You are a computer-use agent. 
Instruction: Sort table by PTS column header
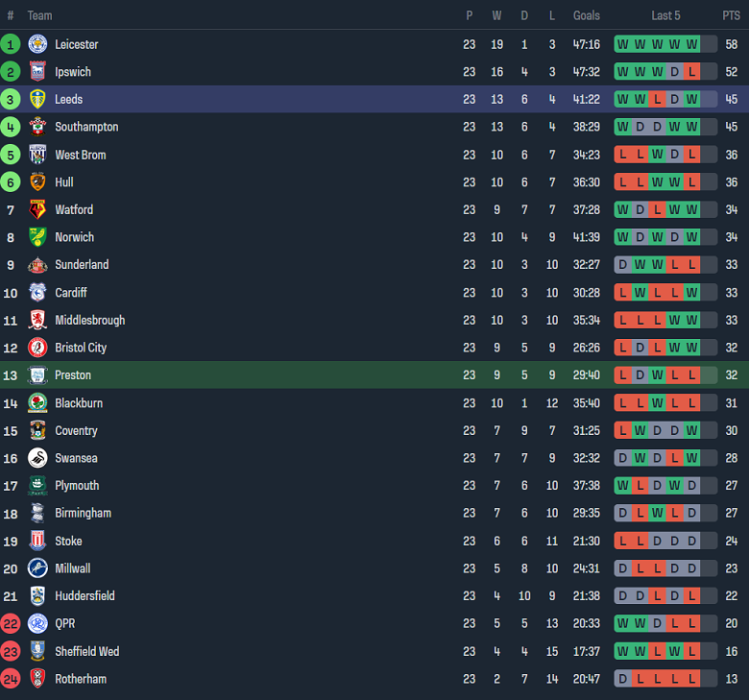731,15
